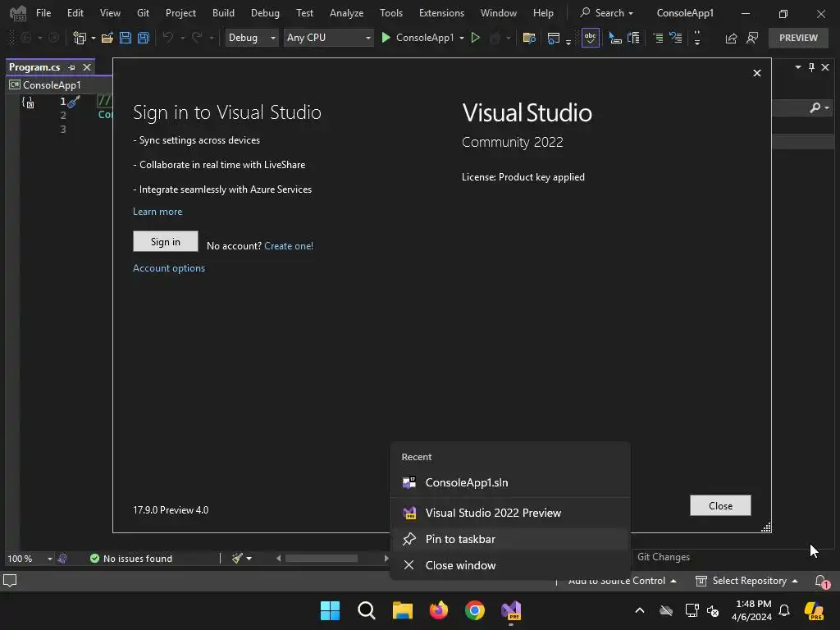This screenshot has width=840, height=630.
Task: Open Google Chrome from the taskbar
Action: pyautogui.click(x=475, y=610)
